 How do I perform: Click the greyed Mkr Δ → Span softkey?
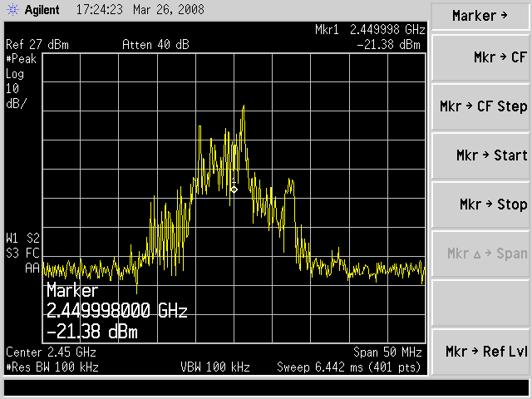[x=481, y=254]
